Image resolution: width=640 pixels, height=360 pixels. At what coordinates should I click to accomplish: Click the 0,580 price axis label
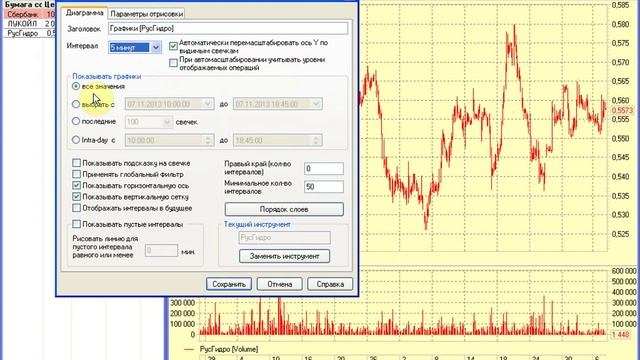click(x=620, y=24)
